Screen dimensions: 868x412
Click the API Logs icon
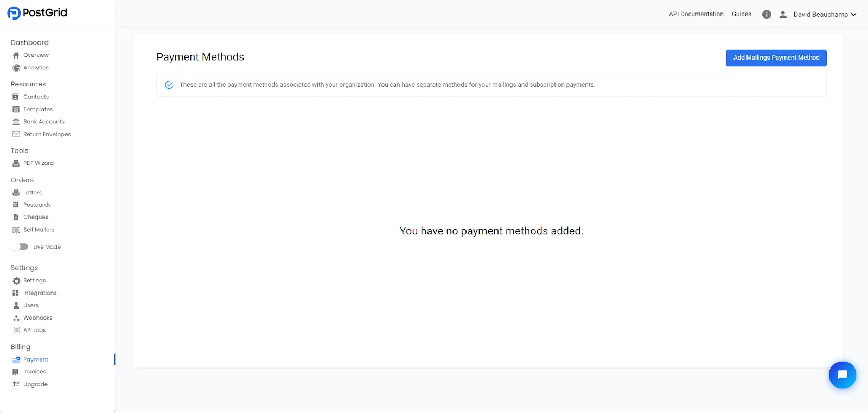[16, 330]
